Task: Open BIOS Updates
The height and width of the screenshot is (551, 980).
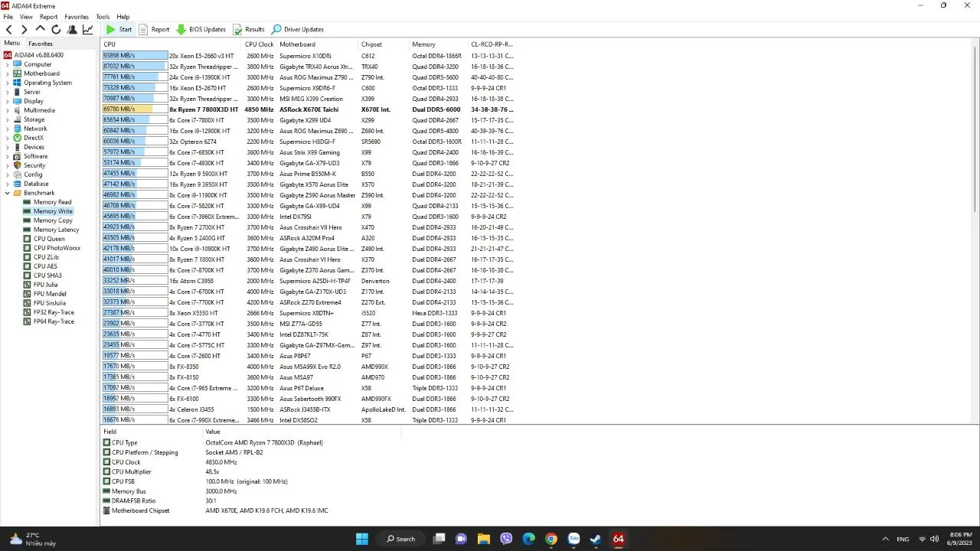Action: [201, 30]
